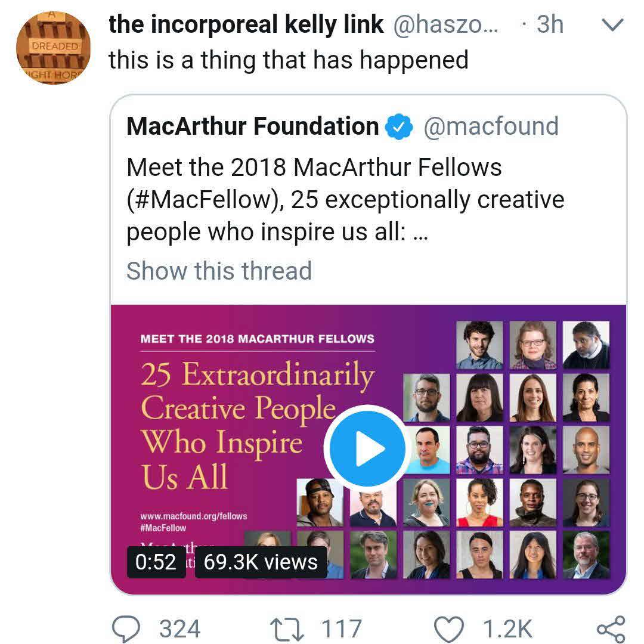Click the 1.2K likes count
Image resolution: width=644 pixels, height=644 pixels.
click(507, 629)
